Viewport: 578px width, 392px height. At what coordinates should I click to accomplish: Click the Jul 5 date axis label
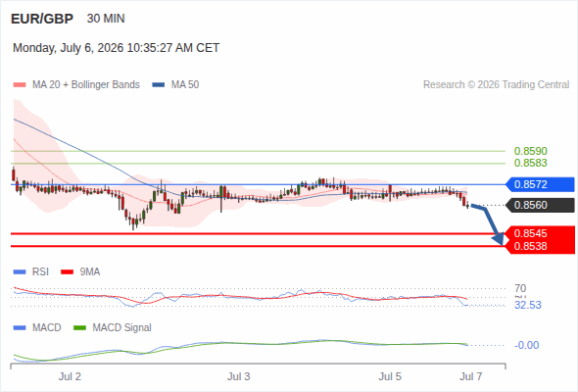pyautogui.click(x=390, y=377)
